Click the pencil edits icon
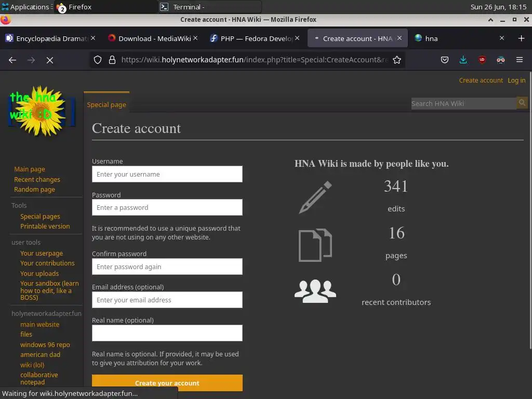The image size is (532, 399). pyautogui.click(x=315, y=197)
